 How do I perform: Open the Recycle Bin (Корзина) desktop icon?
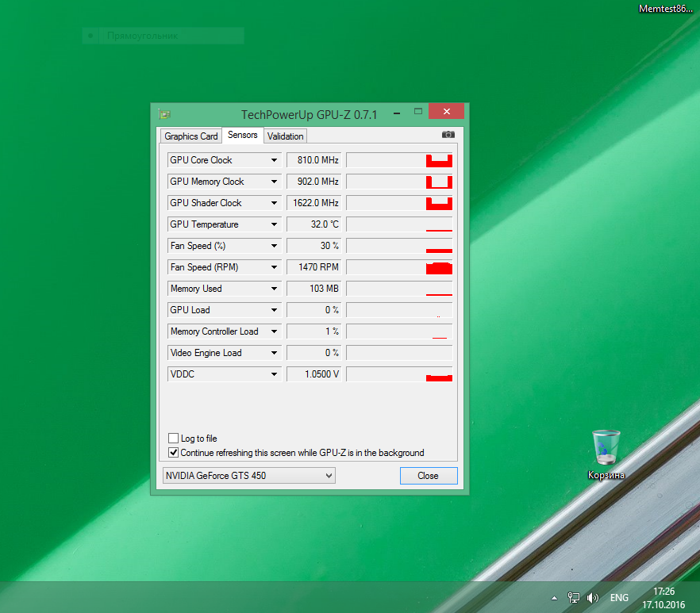point(606,455)
